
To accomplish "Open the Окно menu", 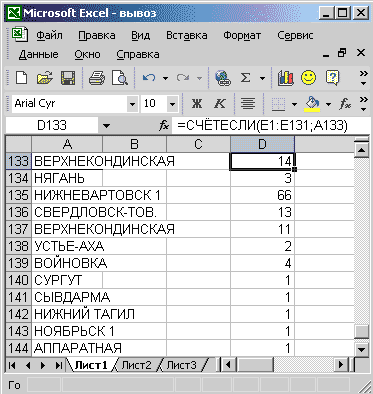I will click(x=87, y=54).
